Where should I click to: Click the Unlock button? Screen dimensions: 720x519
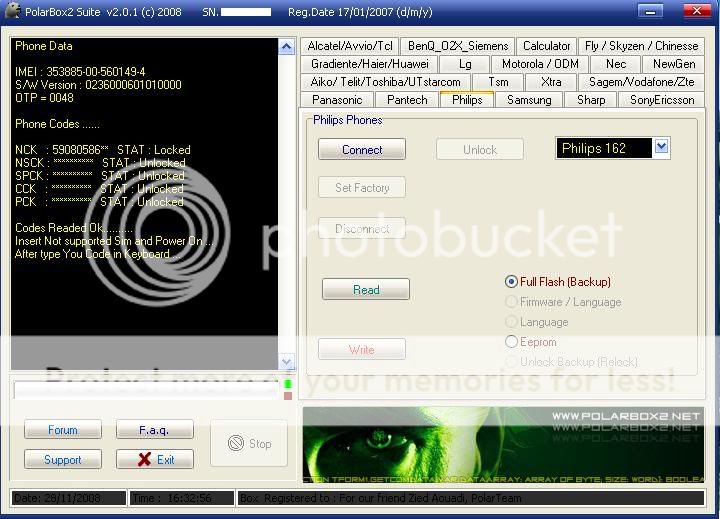480,149
